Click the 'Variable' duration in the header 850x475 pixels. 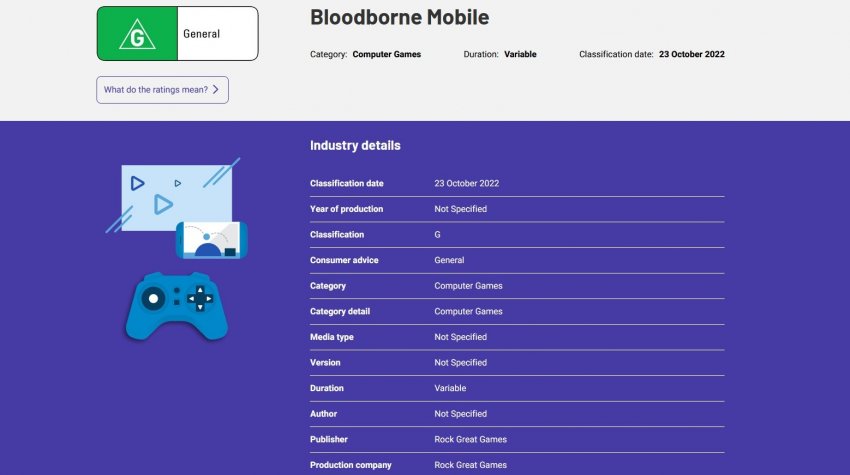(x=520, y=54)
